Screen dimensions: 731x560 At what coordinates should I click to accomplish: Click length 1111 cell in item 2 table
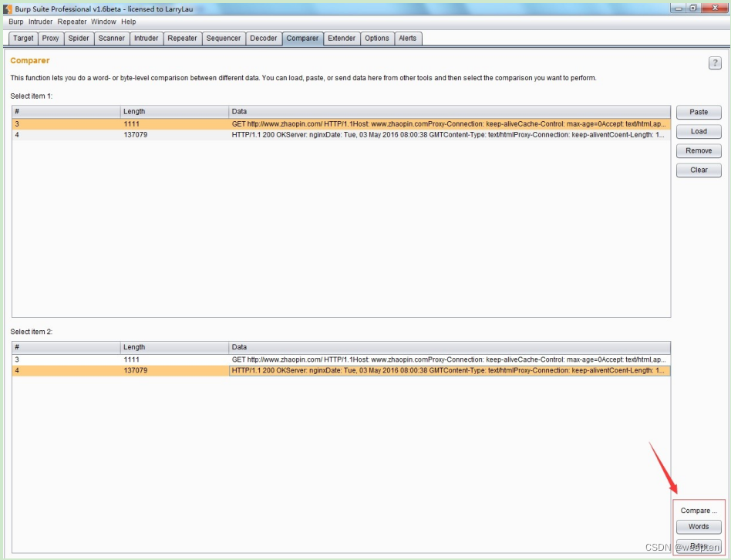tap(174, 359)
